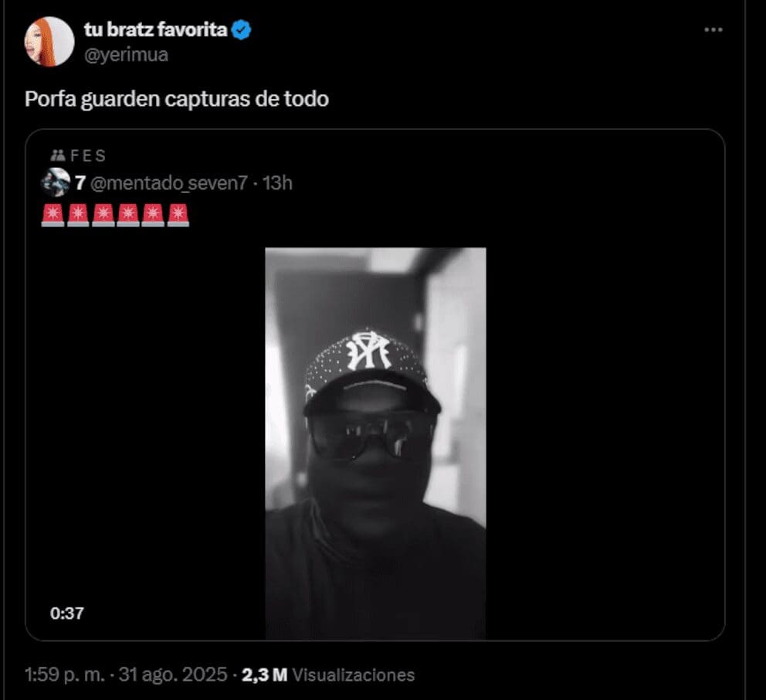Screen dimensions: 766x700
Task: Click the quoted tweet's small avatar
Action: tap(56, 183)
